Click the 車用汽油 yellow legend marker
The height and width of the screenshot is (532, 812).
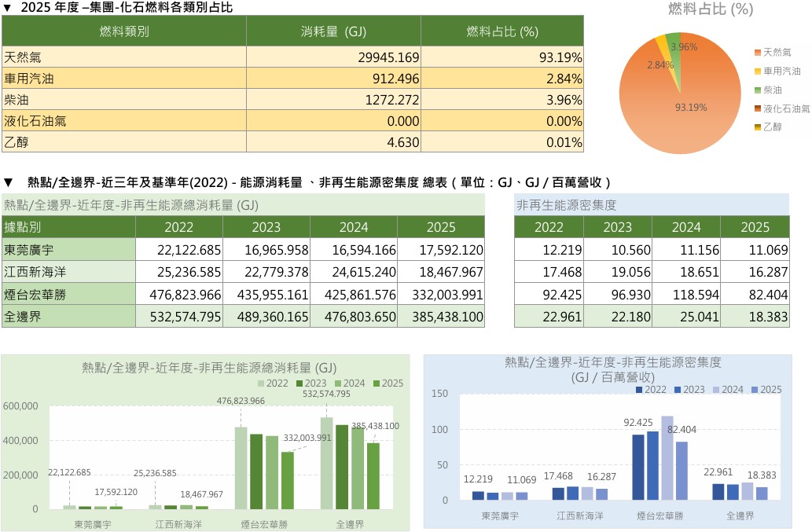click(758, 71)
